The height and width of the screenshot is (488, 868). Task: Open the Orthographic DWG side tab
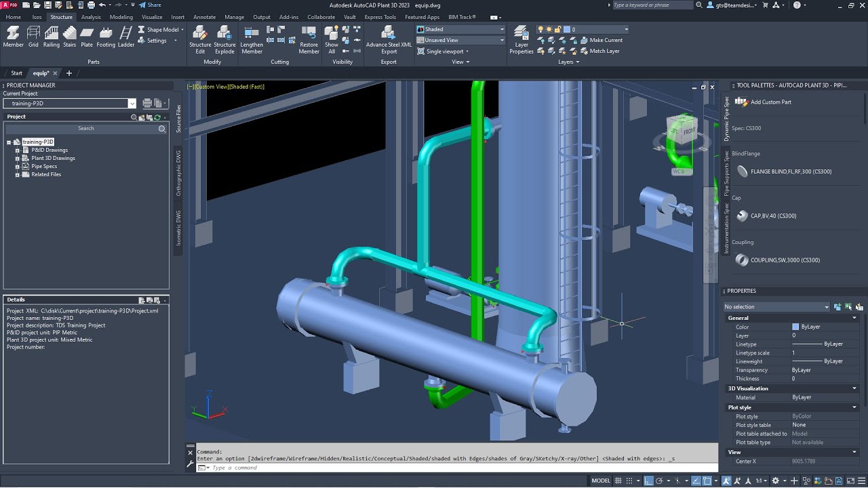tap(179, 174)
